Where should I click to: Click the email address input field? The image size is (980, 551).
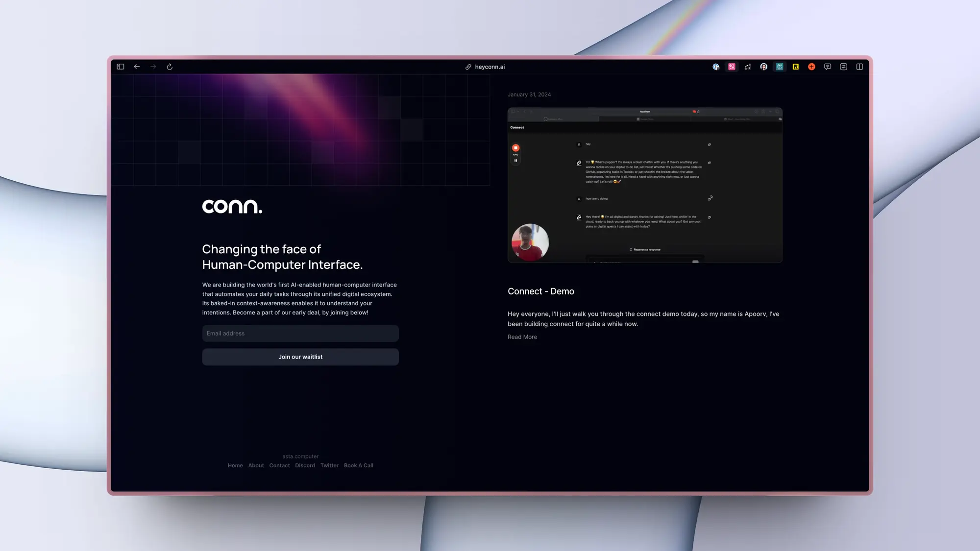coord(300,333)
